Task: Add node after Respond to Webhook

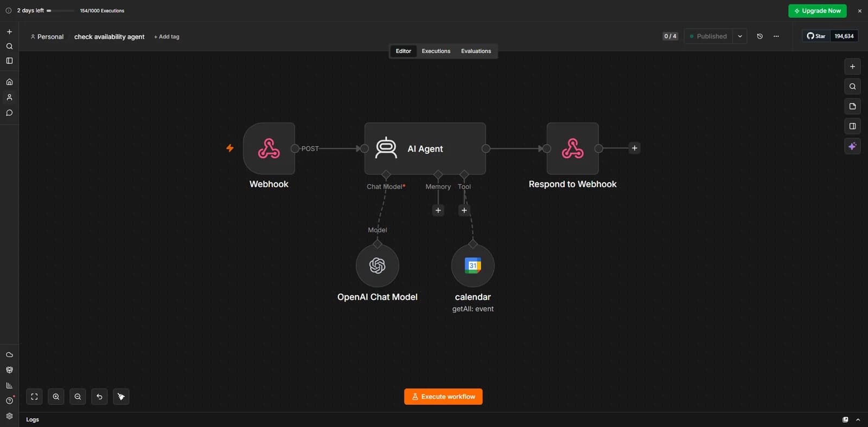Action: (x=634, y=148)
